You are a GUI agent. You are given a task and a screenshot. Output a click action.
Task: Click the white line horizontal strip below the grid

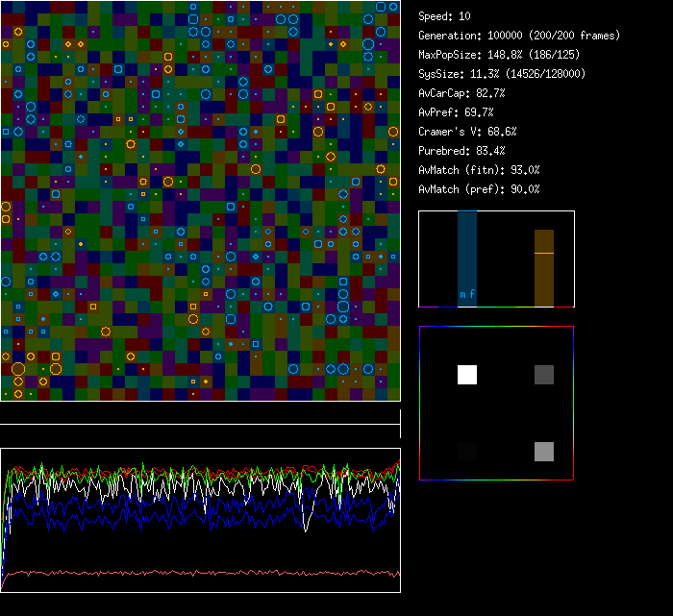pos(200,424)
